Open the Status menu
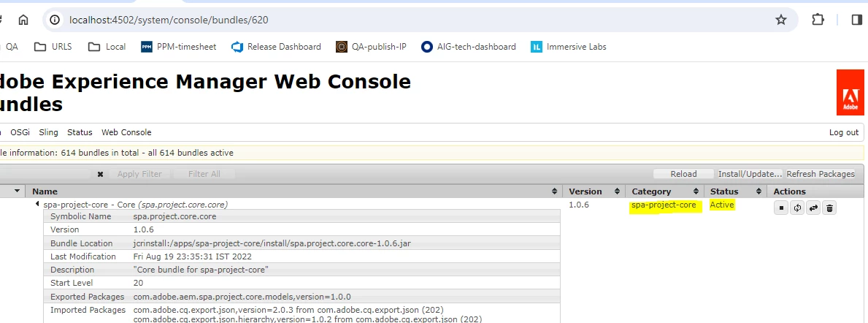 click(80, 132)
